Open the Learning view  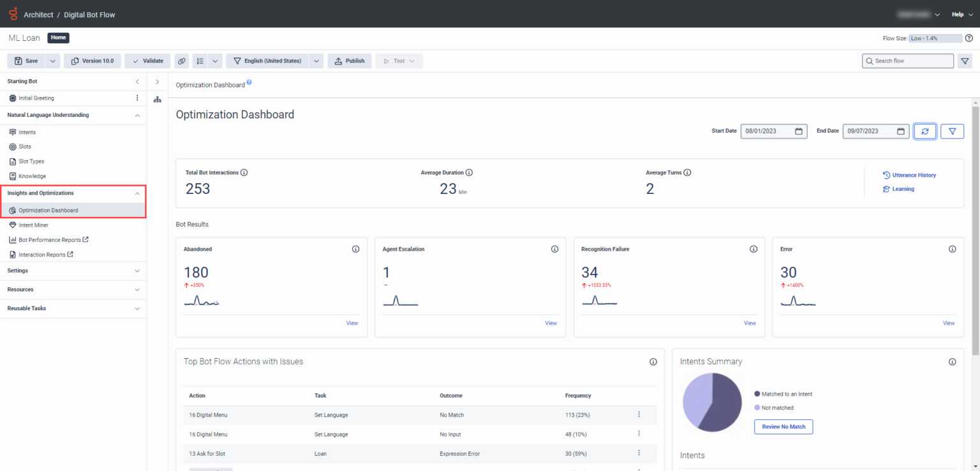pos(898,188)
